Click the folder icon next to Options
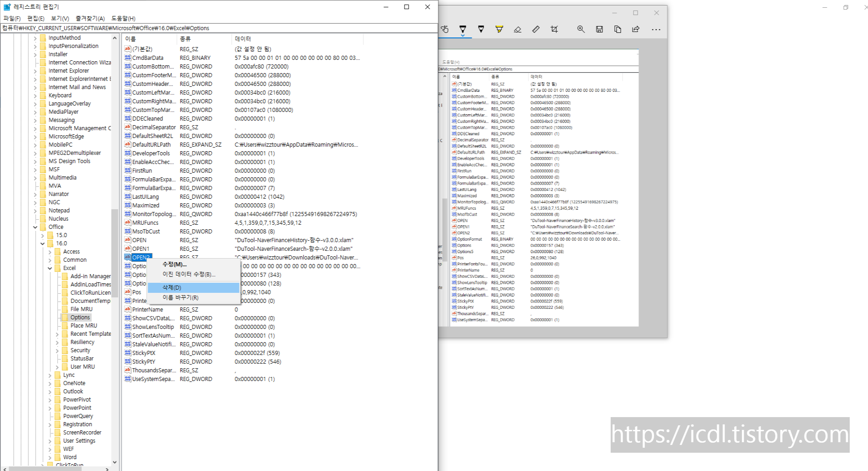 [x=65, y=317]
